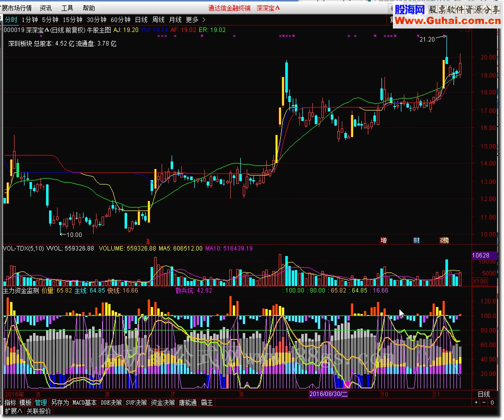Image resolution: width=504 pixels, height=420 pixels.
Task: Click the 模板 bottom tab
Action: 26,402
